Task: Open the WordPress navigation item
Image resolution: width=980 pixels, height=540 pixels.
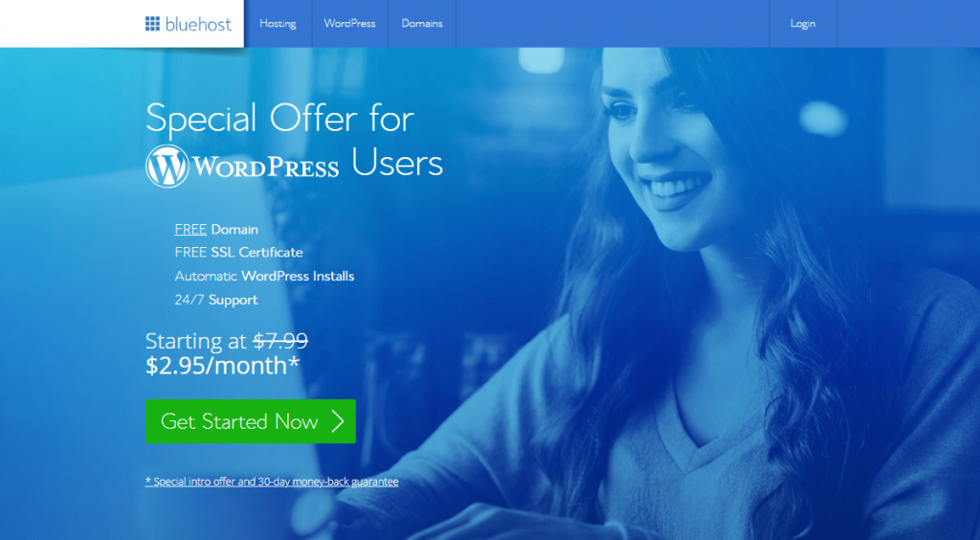Action: pos(349,24)
